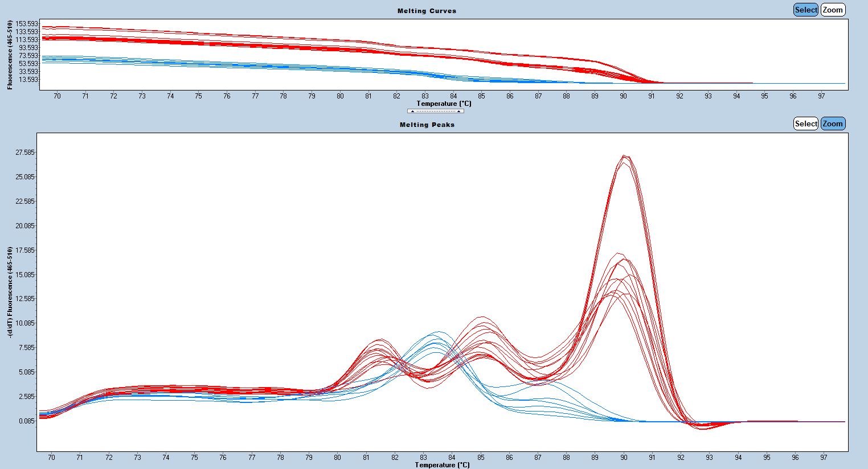This screenshot has width=868, height=469.
Task: Select the Temperature axis label under Melting Peaks
Action: pos(442,465)
